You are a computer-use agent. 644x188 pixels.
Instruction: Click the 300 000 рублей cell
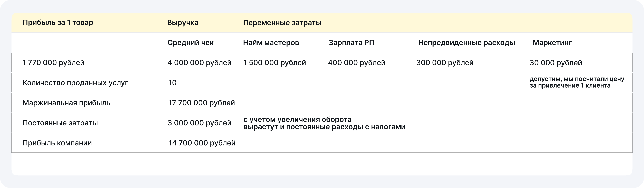445,63
